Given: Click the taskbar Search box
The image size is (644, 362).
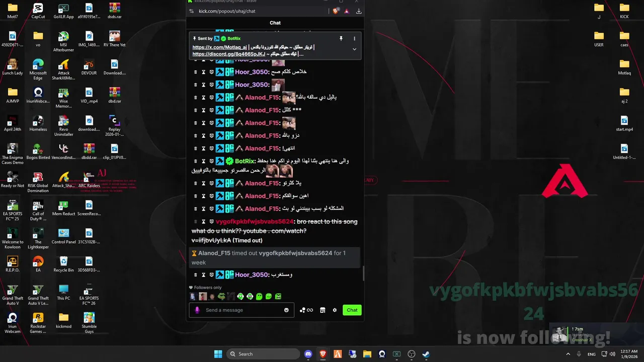Looking at the screenshot, I should [263, 354].
